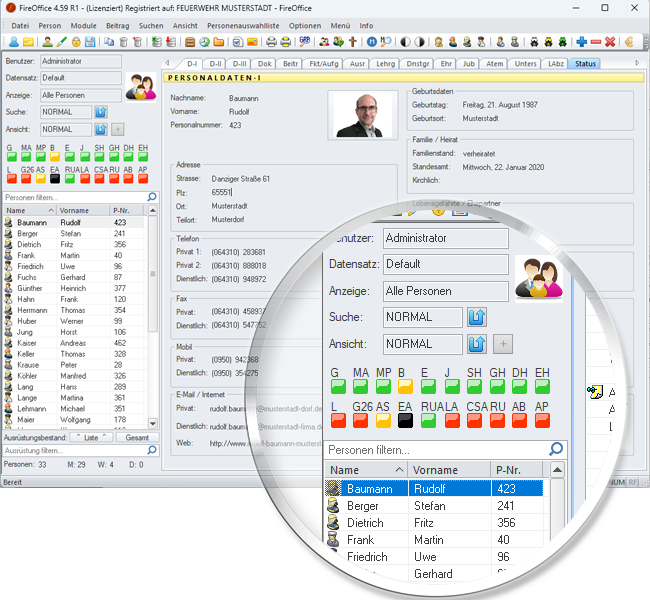Click the blue arrow icon beside magnified Suche field
The height and width of the screenshot is (600, 650).
(x=478, y=317)
